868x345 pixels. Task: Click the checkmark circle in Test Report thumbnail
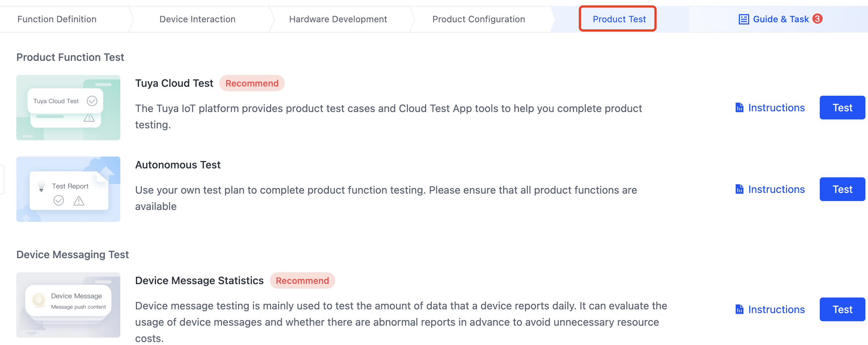(59, 200)
